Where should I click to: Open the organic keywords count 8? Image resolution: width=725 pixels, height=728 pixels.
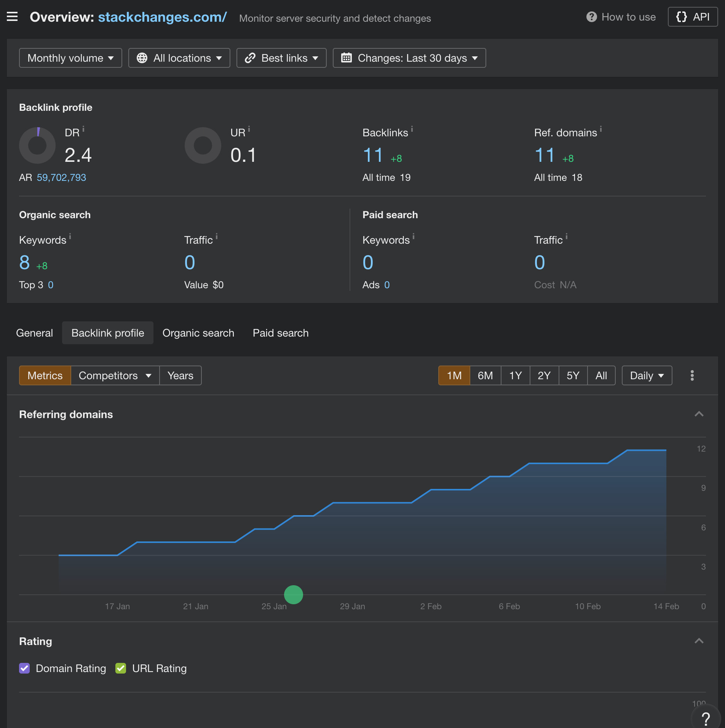point(24,263)
